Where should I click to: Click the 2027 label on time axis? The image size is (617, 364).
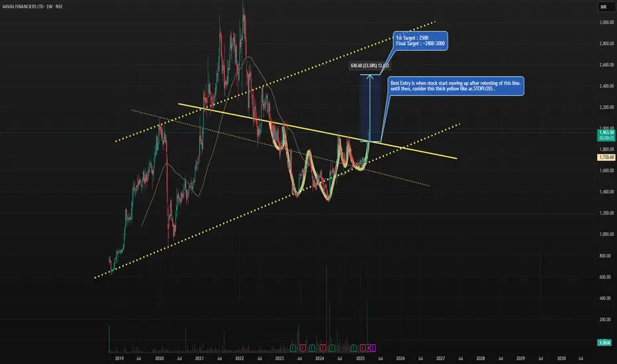(x=441, y=359)
